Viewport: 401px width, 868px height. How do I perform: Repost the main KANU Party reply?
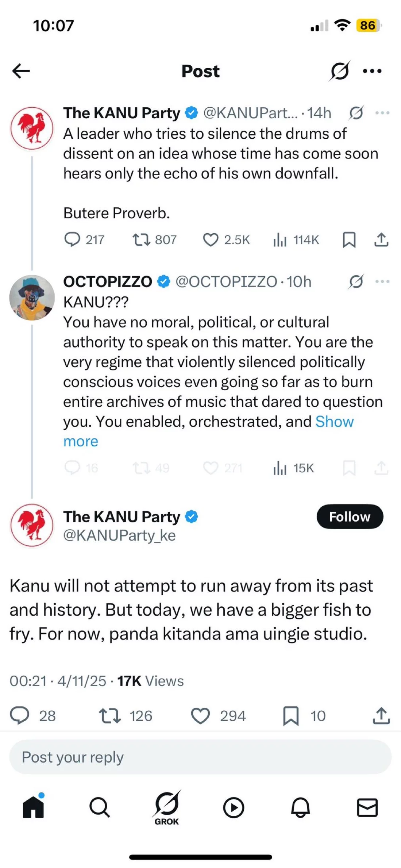click(x=109, y=716)
